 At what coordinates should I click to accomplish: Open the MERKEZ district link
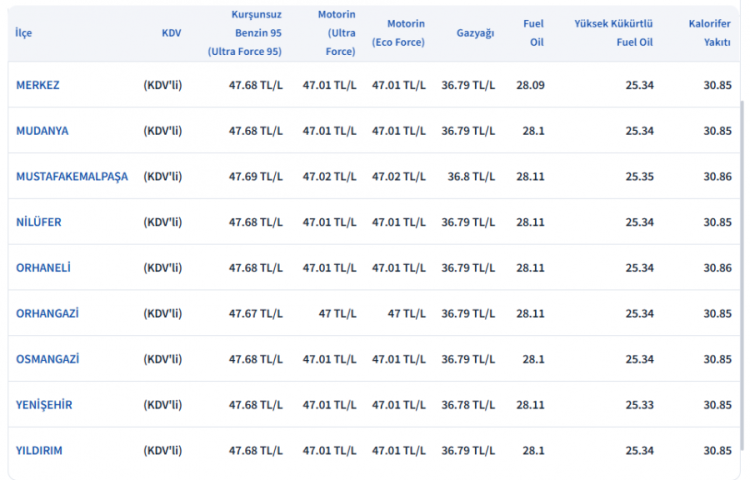(38, 85)
